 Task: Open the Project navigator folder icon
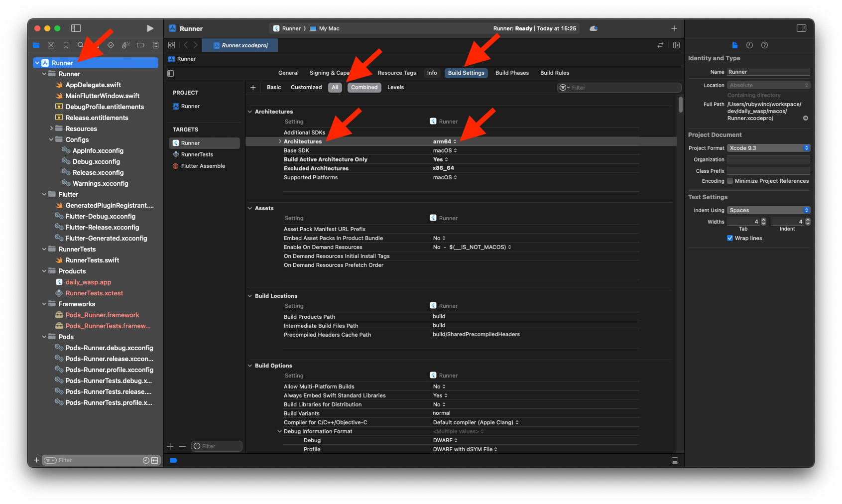tap(36, 45)
